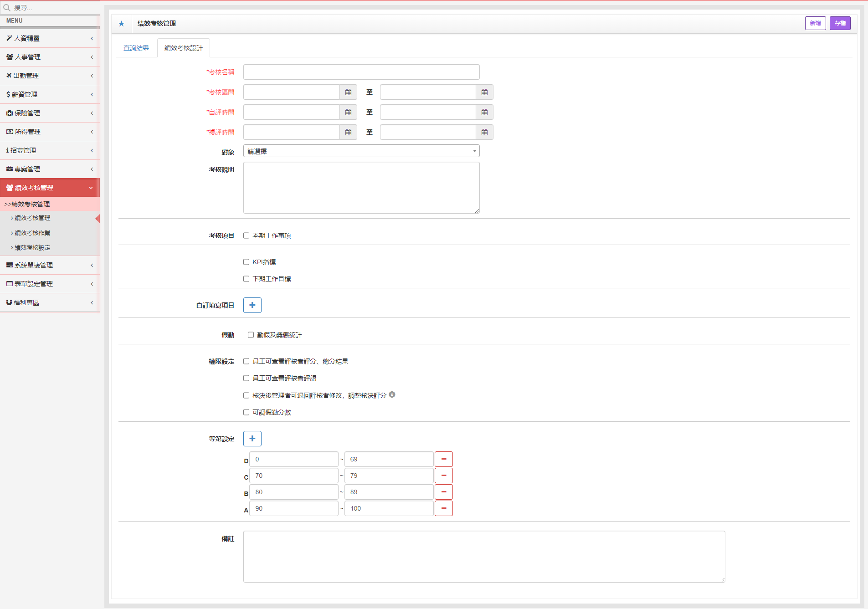The height and width of the screenshot is (609, 868).
Task: Check 員工可查看評核者評分、總分結果
Action: coord(247,361)
